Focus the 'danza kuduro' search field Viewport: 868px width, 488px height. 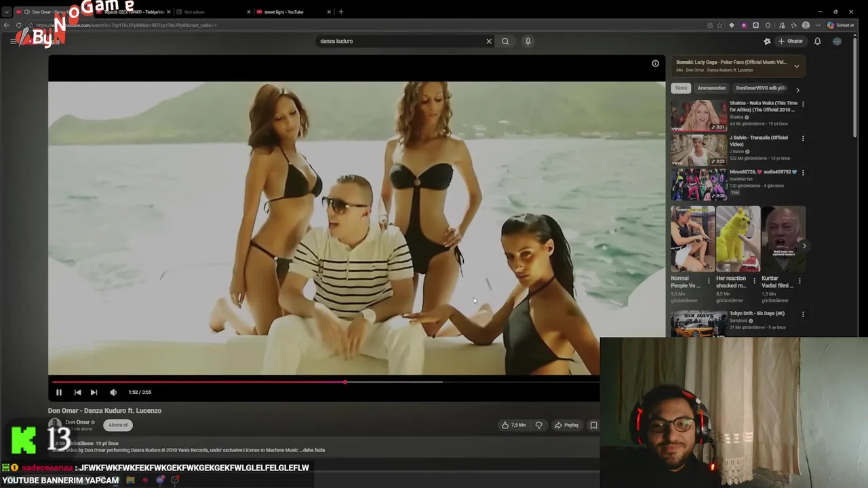click(400, 41)
